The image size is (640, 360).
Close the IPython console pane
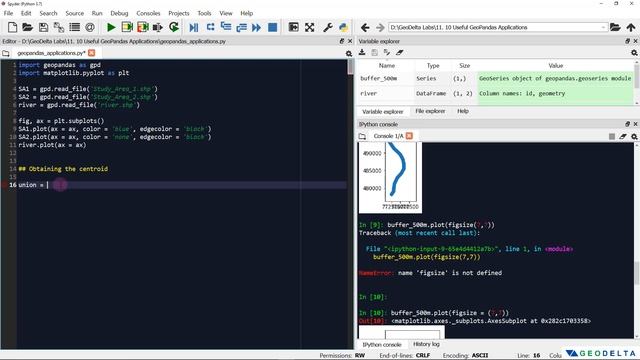click(635, 124)
